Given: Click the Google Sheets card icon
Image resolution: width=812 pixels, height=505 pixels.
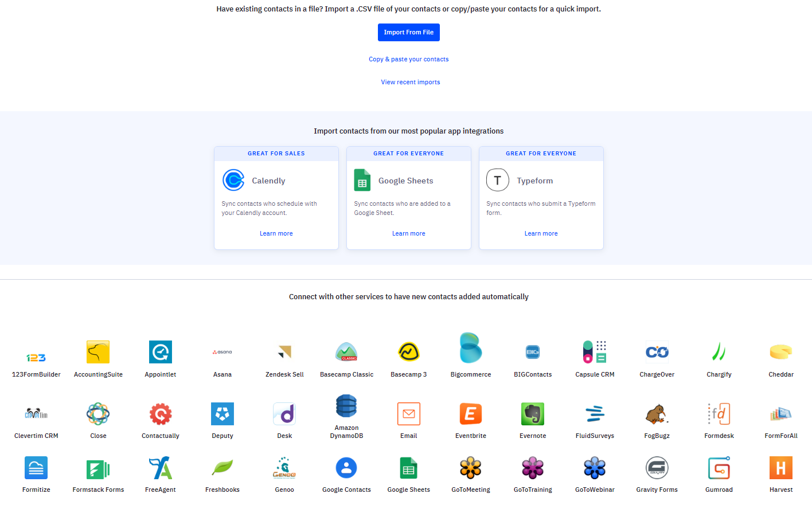Looking at the screenshot, I should point(362,180).
